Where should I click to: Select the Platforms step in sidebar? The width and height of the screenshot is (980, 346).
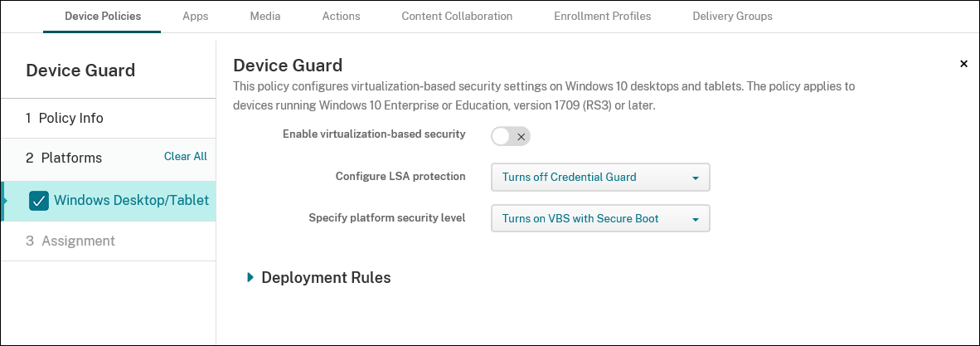[x=64, y=158]
